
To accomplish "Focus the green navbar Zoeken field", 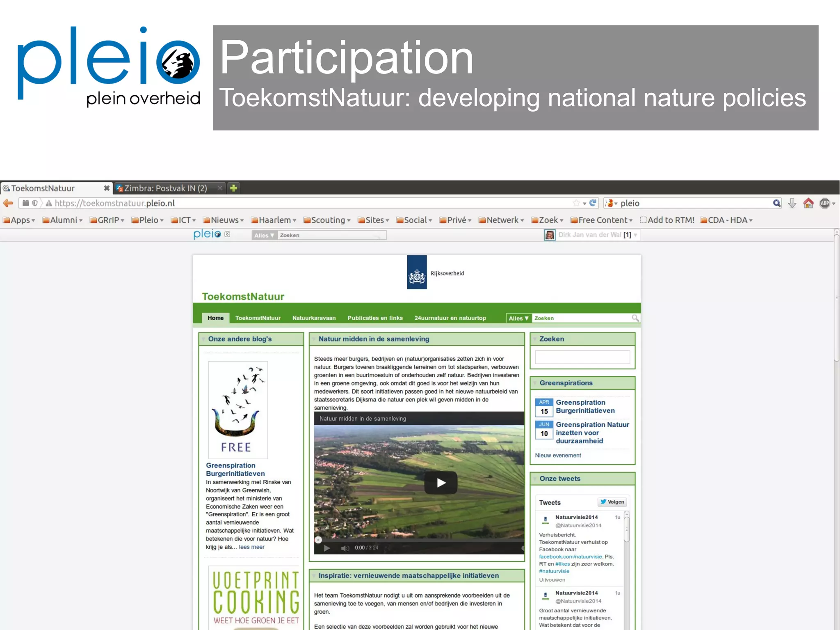I will (x=582, y=318).
